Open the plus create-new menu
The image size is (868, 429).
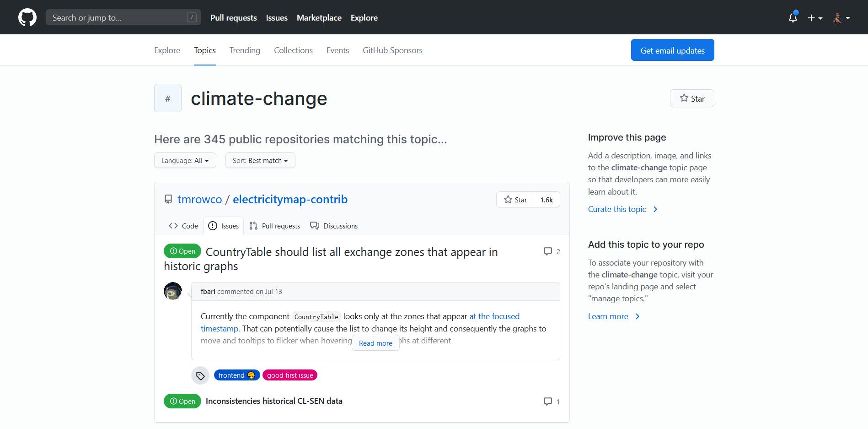pyautogui.click(x=815, y=18)
